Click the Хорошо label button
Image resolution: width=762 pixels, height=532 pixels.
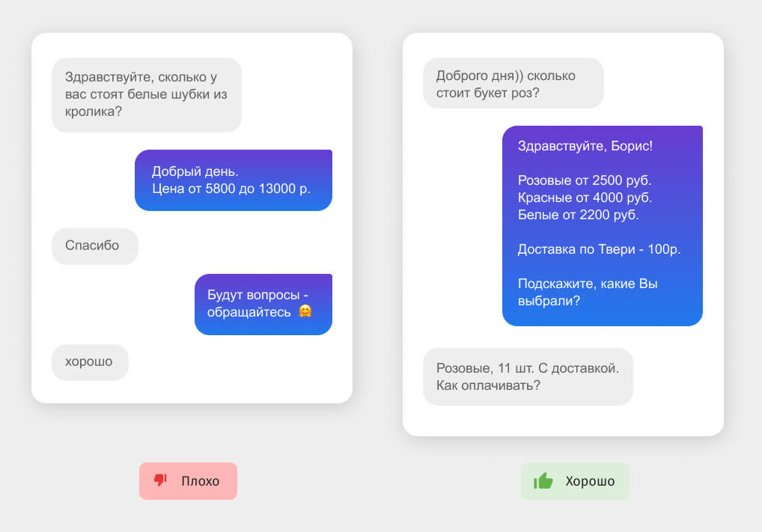[x=575, y=481]
